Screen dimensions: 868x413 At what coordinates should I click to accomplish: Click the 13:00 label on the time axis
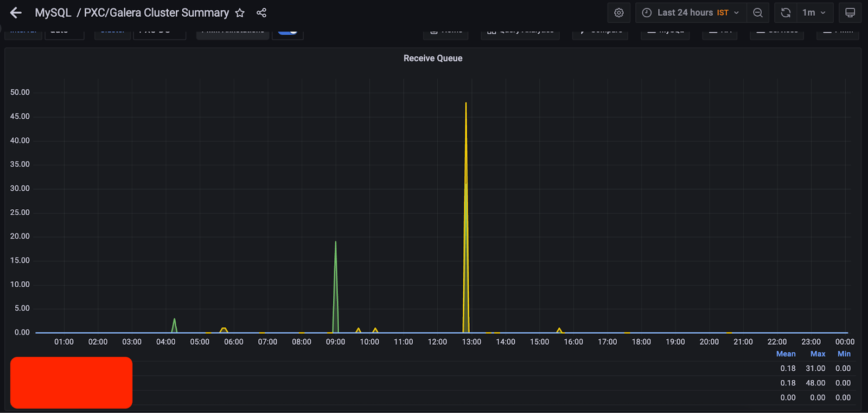pos(471,342)
